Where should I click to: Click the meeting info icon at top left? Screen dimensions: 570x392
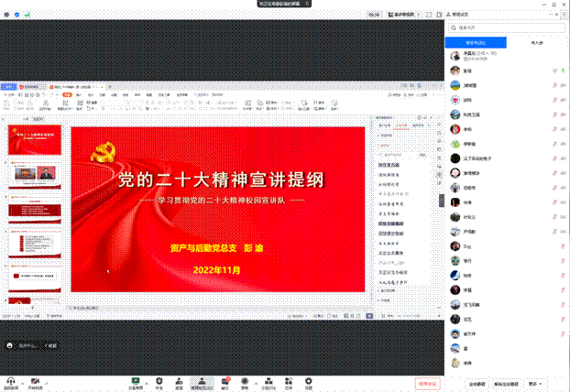pyautogui.click(x=6, y=15)
